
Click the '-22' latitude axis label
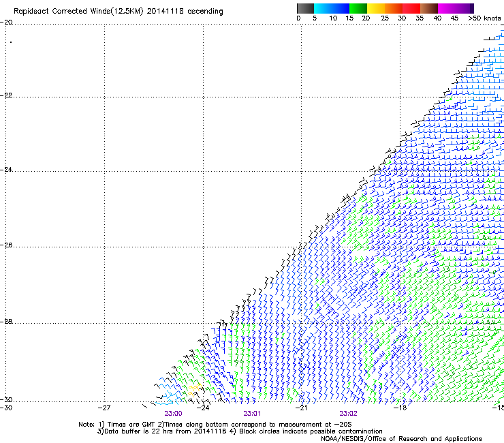[6, 95]
